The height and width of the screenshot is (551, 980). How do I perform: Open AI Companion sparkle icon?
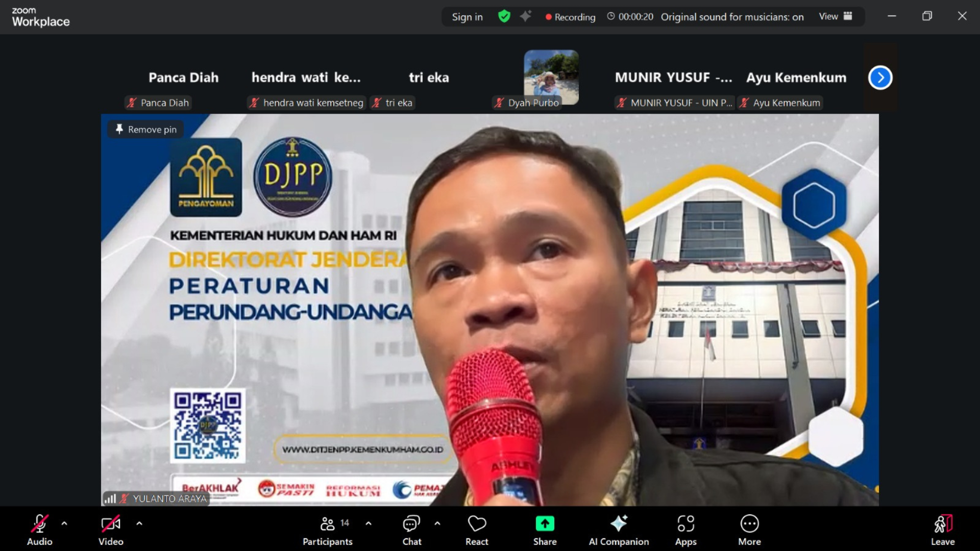[x=619, y=524]
